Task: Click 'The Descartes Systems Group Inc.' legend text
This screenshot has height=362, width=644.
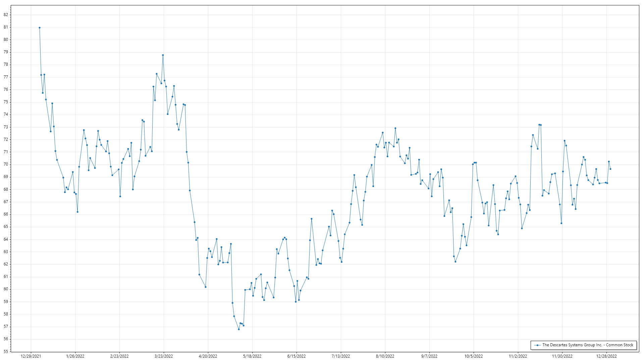Action: point(588,345)
